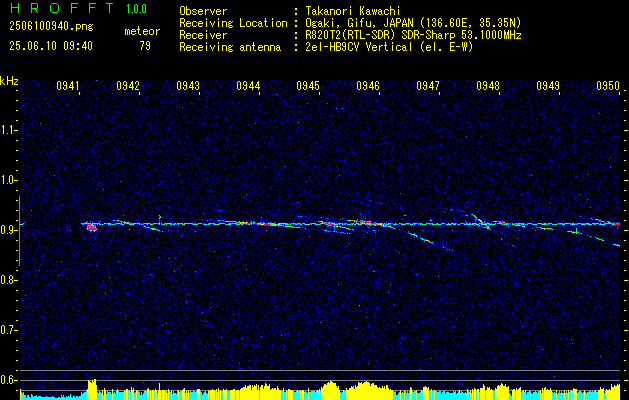Click the 'Observer' label

pos(203,11)
